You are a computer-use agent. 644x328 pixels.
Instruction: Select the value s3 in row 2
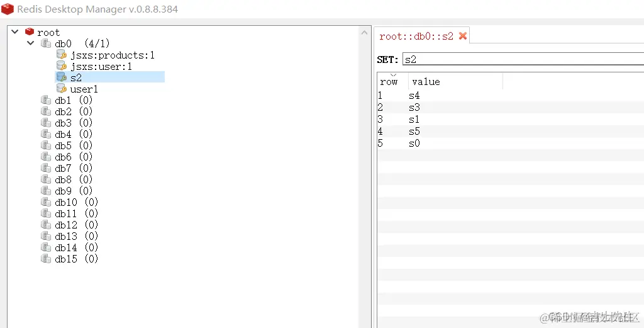coord(414,108)
